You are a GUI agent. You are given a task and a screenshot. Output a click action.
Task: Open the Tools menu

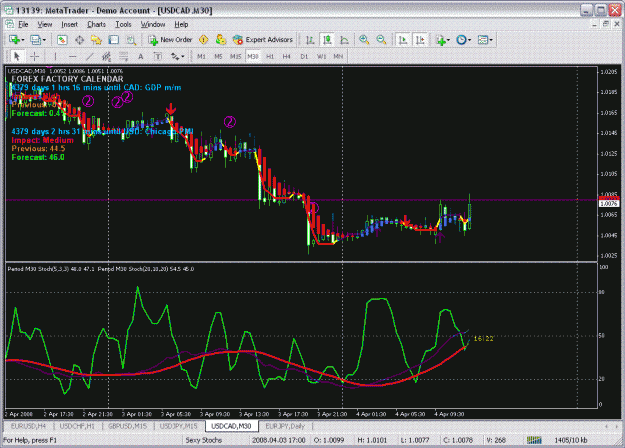(123, 24)
